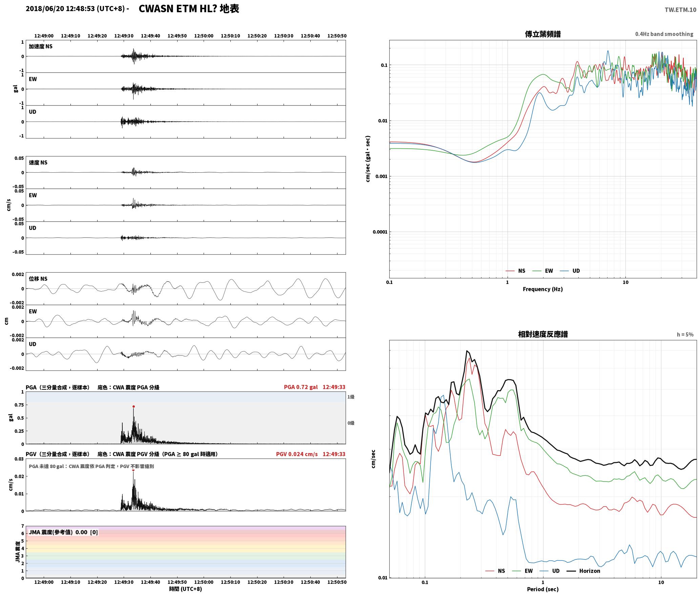Image resolution: width=700 pixels, height=596 pixels.
Task: Click the 0.4Hz band smoothing note
Action: pyautogui.click(x=664, y=34)
